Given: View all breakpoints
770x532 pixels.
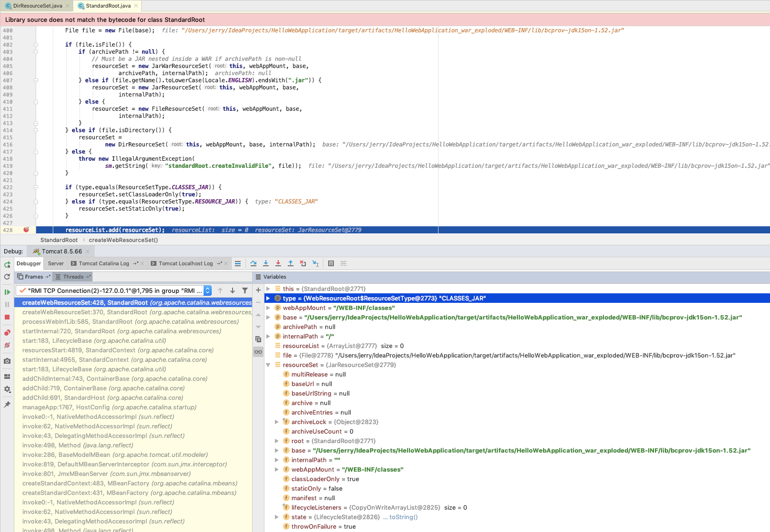Looking at the screenshot, I should coord(7,333).
